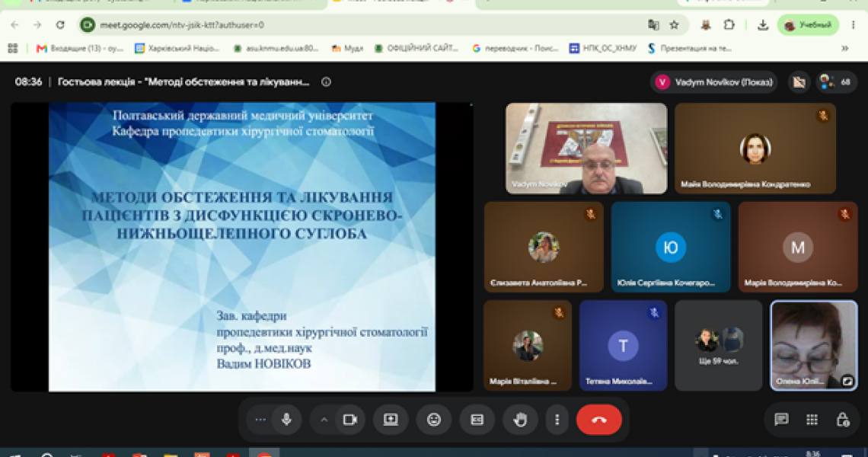The width and height of the screenshot is (868, 457).
Task: Open the Презентация на те... bookmark
Action: point(690,49)
